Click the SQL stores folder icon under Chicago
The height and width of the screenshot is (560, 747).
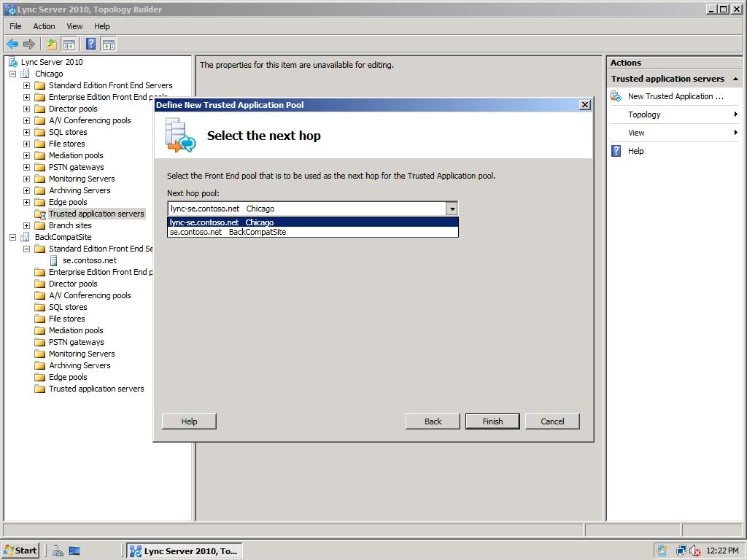(x=40, y=133)
